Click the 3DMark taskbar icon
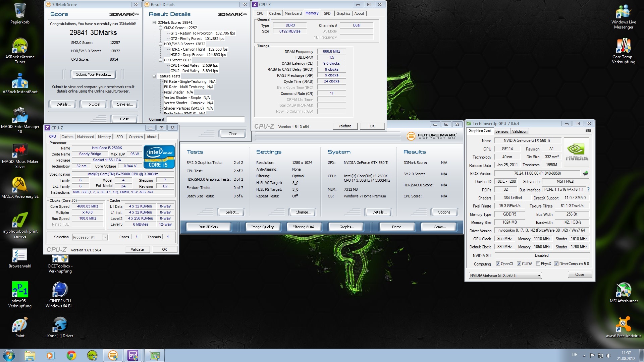Screen dimensions: 644x362 113,355
